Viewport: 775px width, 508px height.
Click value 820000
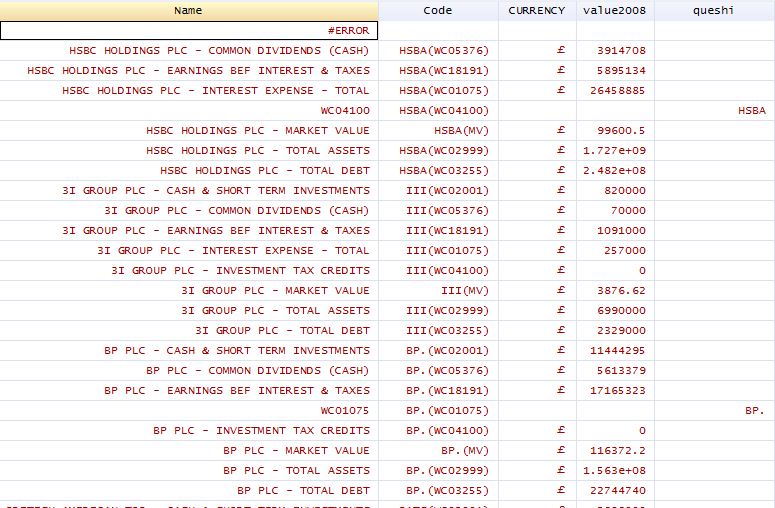[x=615, y=191]
